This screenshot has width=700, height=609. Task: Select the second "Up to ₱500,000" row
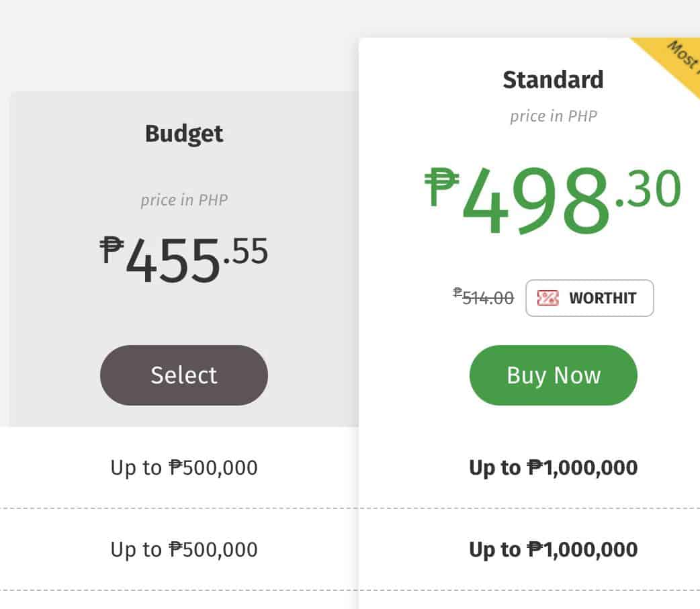(184, 549)
